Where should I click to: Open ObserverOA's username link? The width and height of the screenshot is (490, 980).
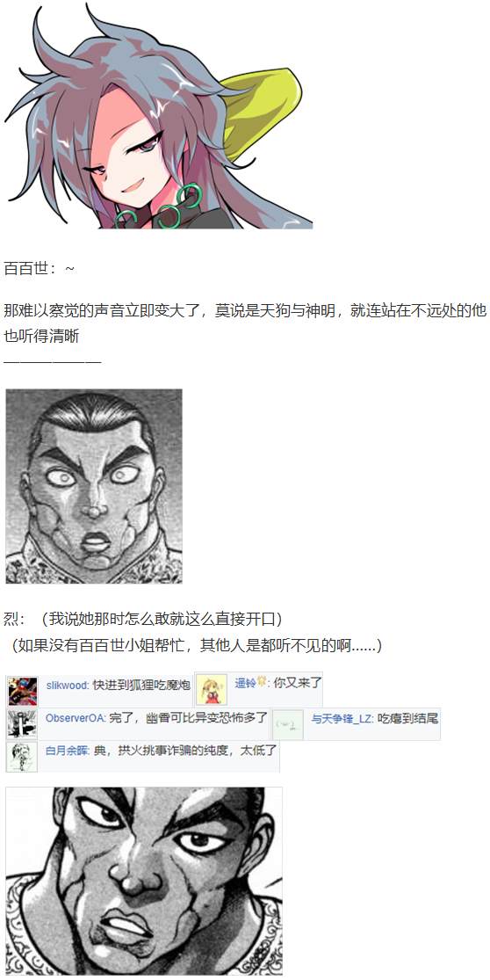coord(75,718)
